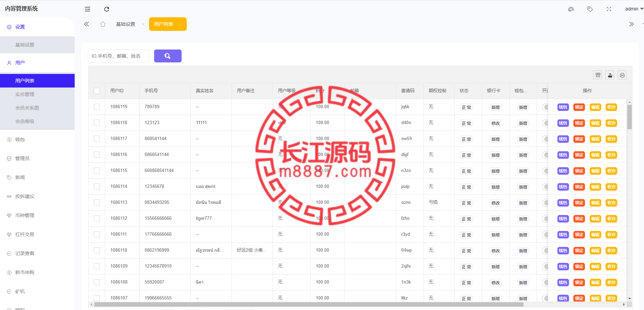Open the theme palette icon
644x310 pixels.
point(571,9)
